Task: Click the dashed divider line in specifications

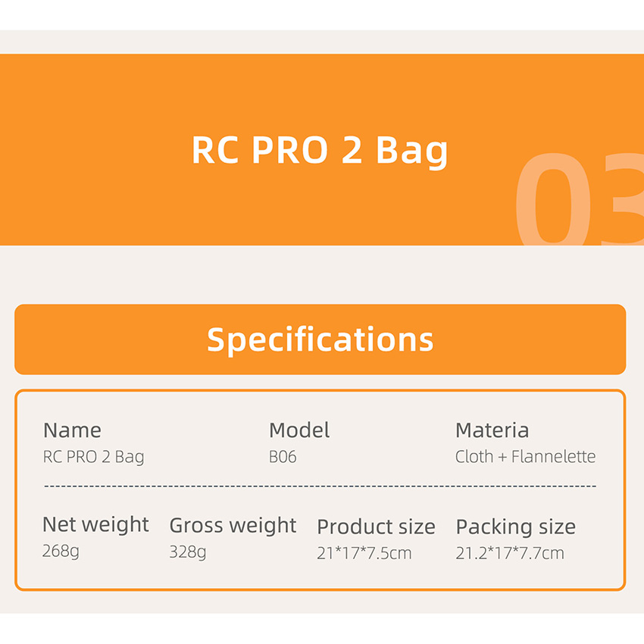Action: (320, 486)
